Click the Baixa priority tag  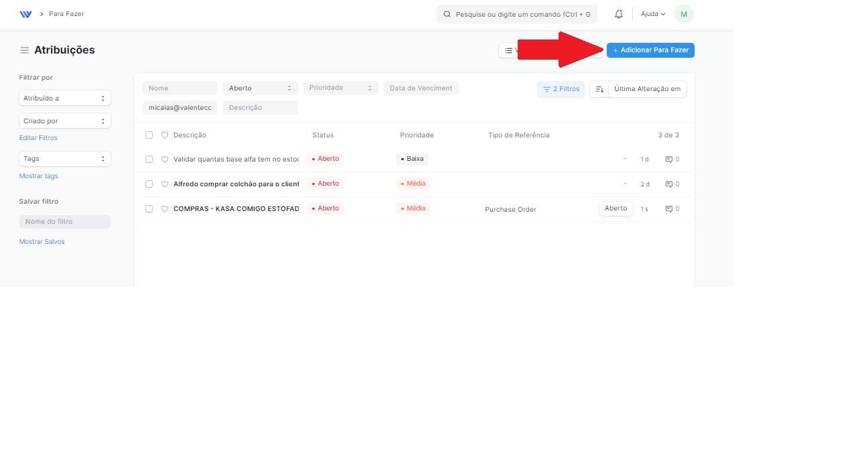[x=412, y=159]
